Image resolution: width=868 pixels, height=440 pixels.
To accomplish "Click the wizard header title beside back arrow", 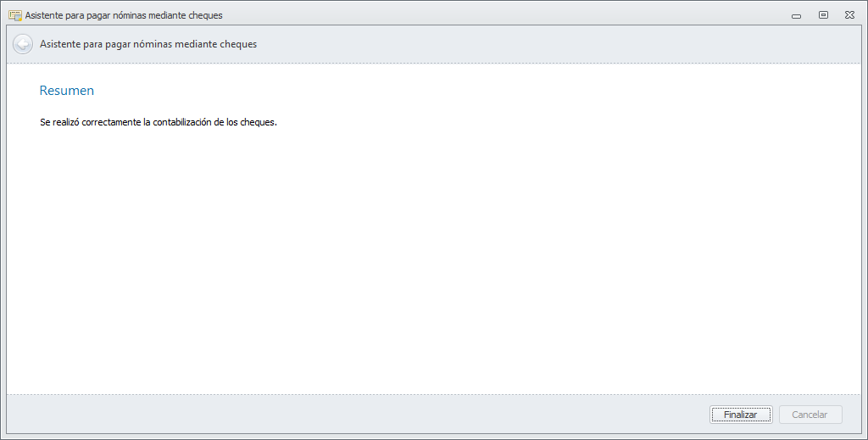I will click(x=148, y=44).
